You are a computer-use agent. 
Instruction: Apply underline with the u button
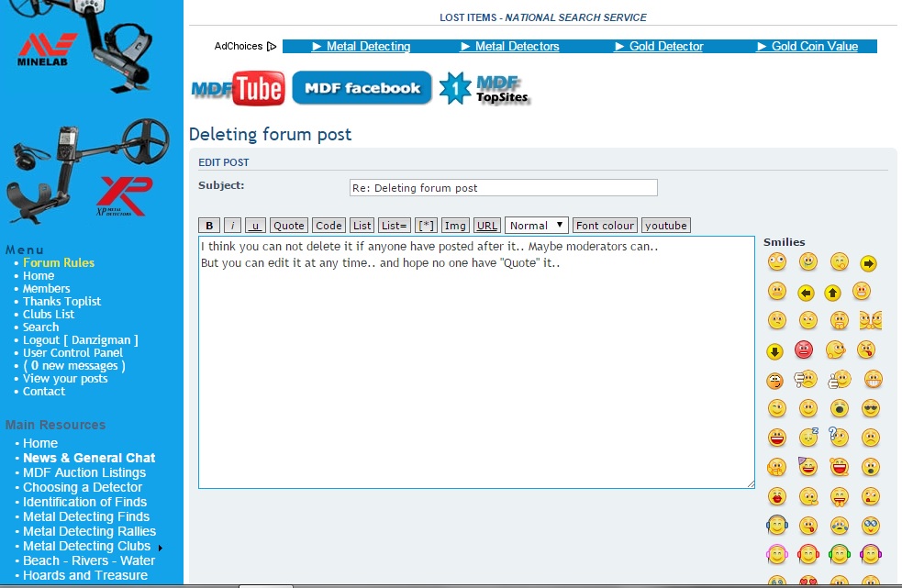tap(255, 226)
